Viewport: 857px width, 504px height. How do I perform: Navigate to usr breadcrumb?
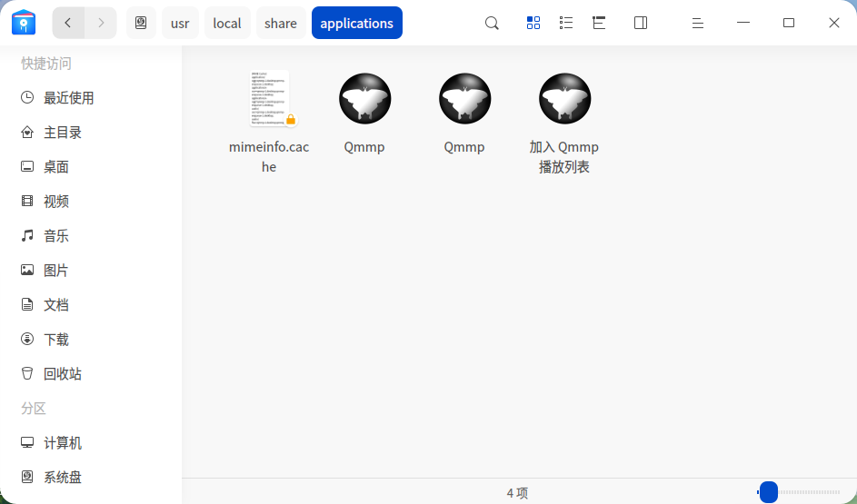(180, 23)
